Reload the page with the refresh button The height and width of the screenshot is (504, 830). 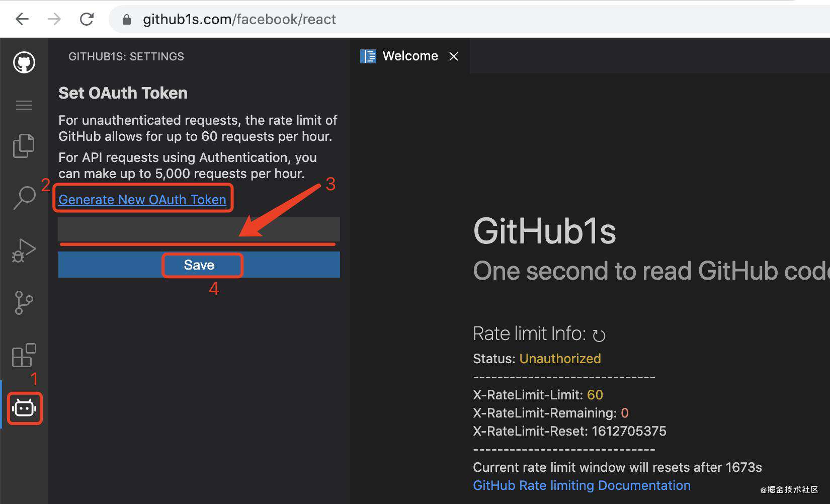coord(87,19)
